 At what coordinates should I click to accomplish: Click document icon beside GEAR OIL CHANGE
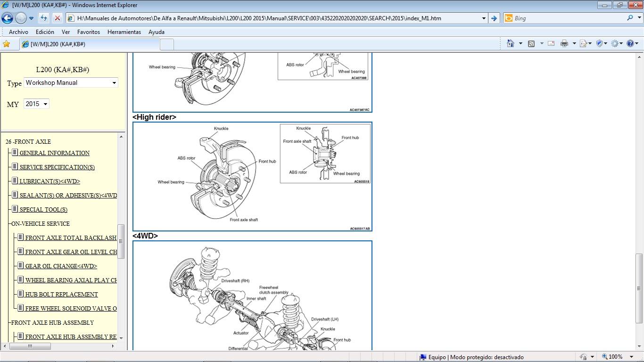(x=20, y=265)
